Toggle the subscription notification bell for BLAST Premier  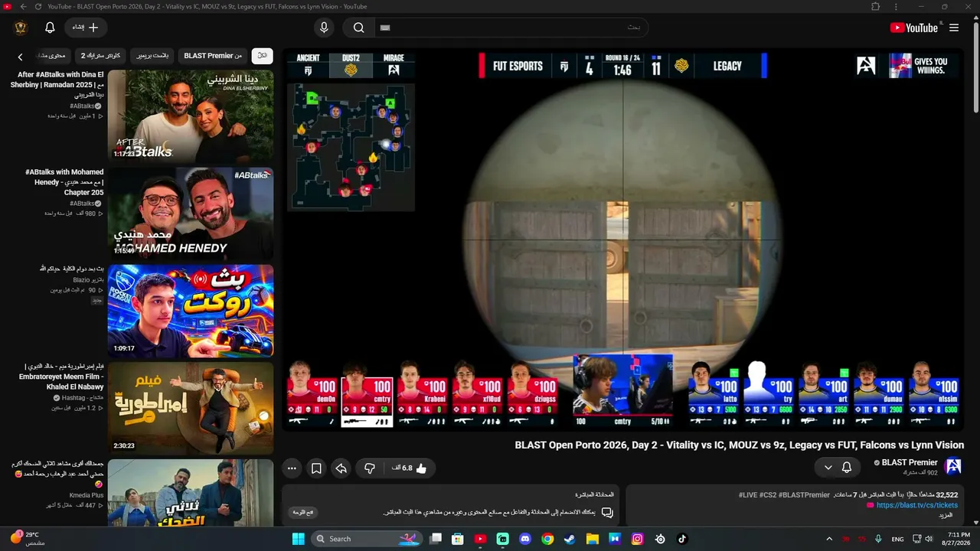coord(847,467)
